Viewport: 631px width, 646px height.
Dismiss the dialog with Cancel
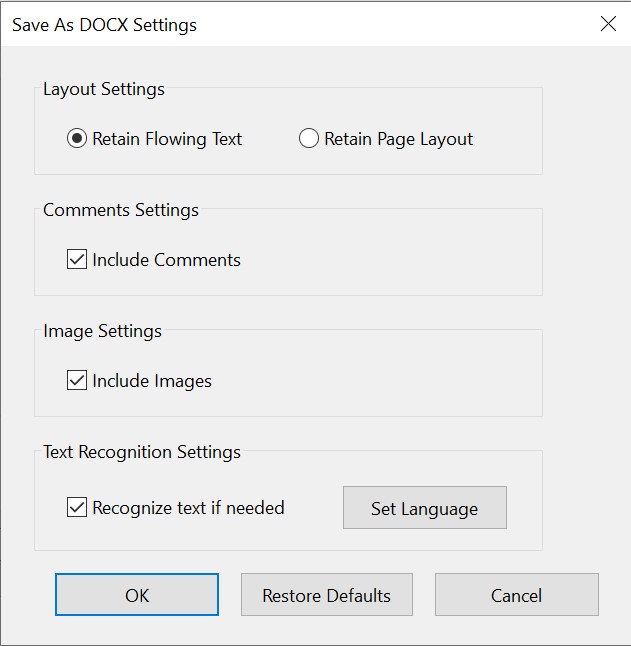516,595
